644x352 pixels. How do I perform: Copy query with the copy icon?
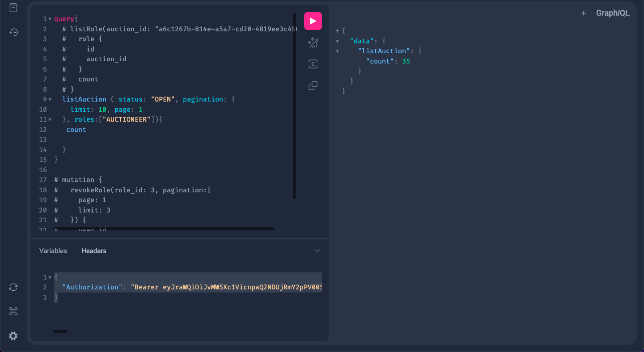tap(313, 85)
